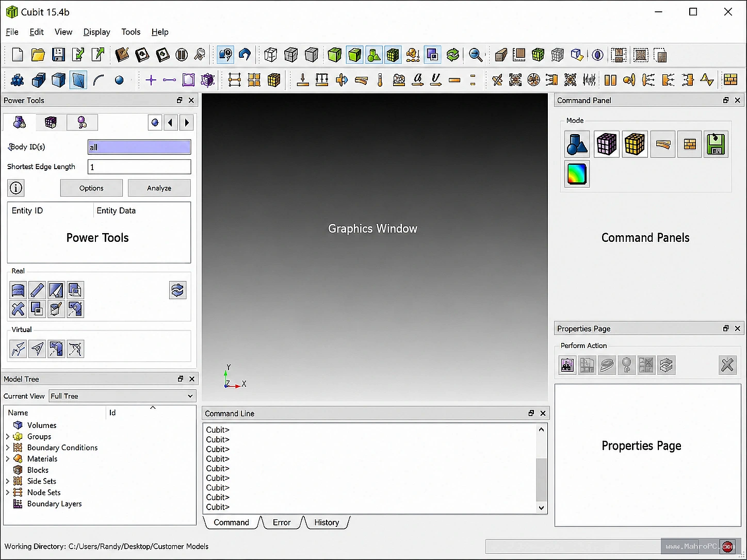The height and width of the screenshot is (560, 747).
Task: Expand the Node Sets tree node
Action: pos(8,492)
